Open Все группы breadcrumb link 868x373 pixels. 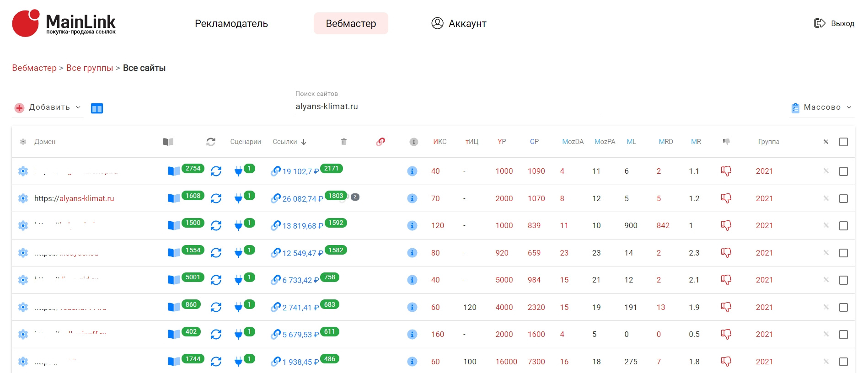pos(90,68)
